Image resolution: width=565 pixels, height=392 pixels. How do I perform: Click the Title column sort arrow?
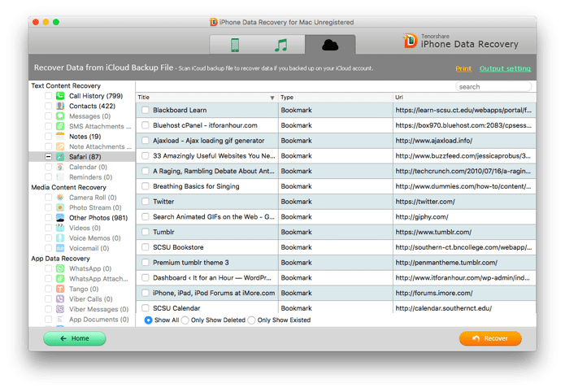[x=272, y=98]
